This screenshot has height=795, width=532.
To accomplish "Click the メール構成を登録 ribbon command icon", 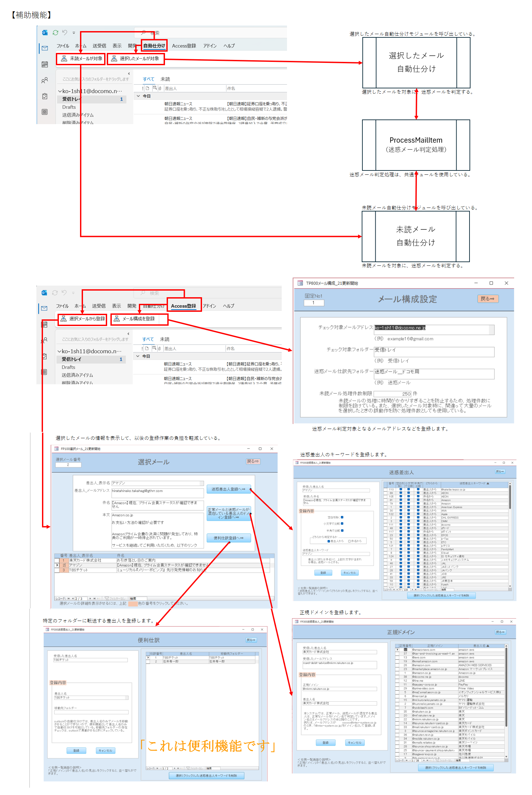I will [117, 319].
